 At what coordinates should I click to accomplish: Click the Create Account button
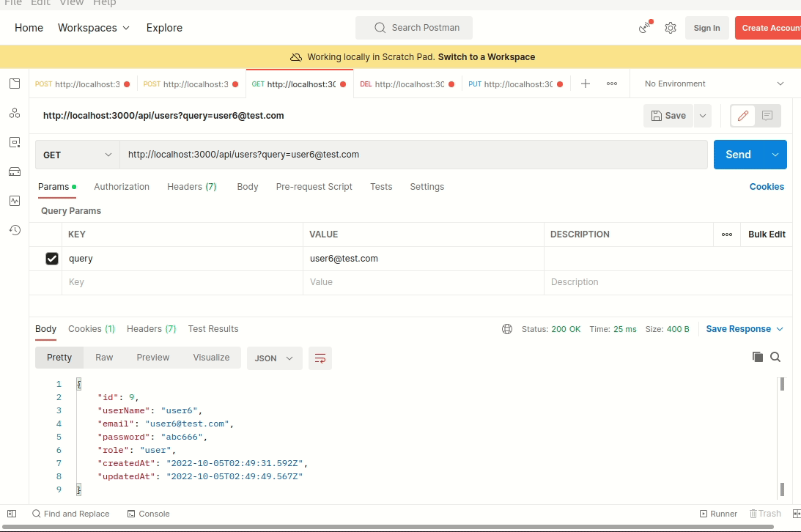768,28
